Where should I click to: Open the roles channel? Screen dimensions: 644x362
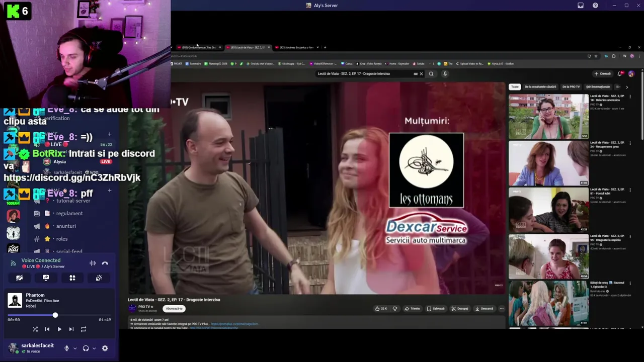tap(61, 239)
